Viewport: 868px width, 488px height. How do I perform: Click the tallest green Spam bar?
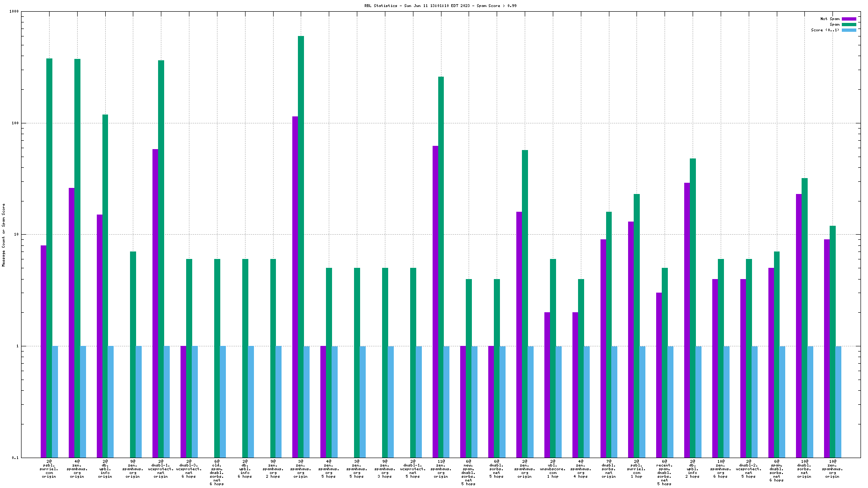[x=301, y=187]
